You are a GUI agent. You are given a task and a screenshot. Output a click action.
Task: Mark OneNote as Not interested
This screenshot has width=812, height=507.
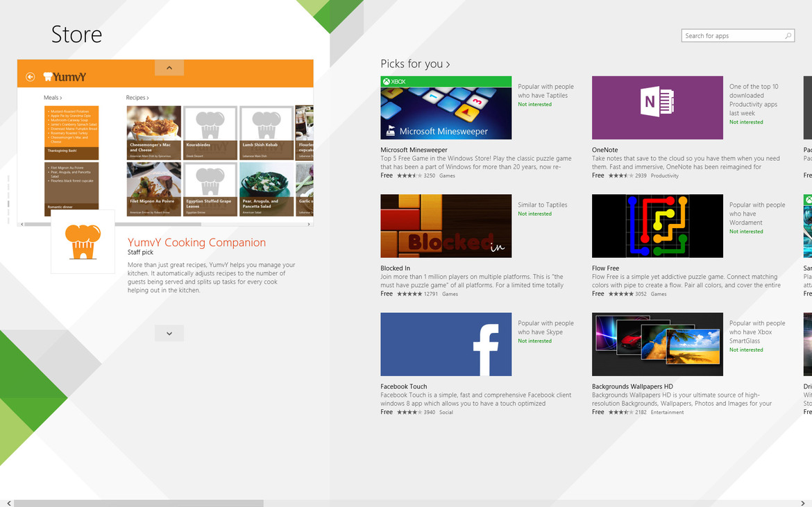(x=745, y=122)
